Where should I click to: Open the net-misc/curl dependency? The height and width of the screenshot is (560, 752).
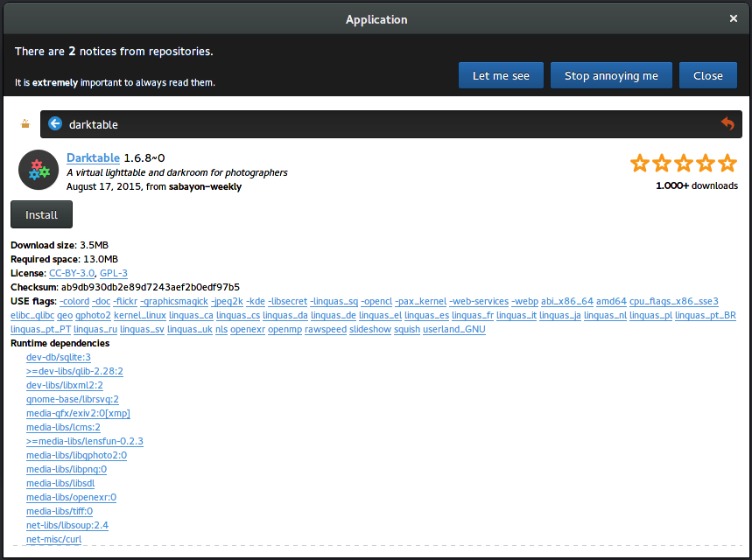(x=53, y=539)
